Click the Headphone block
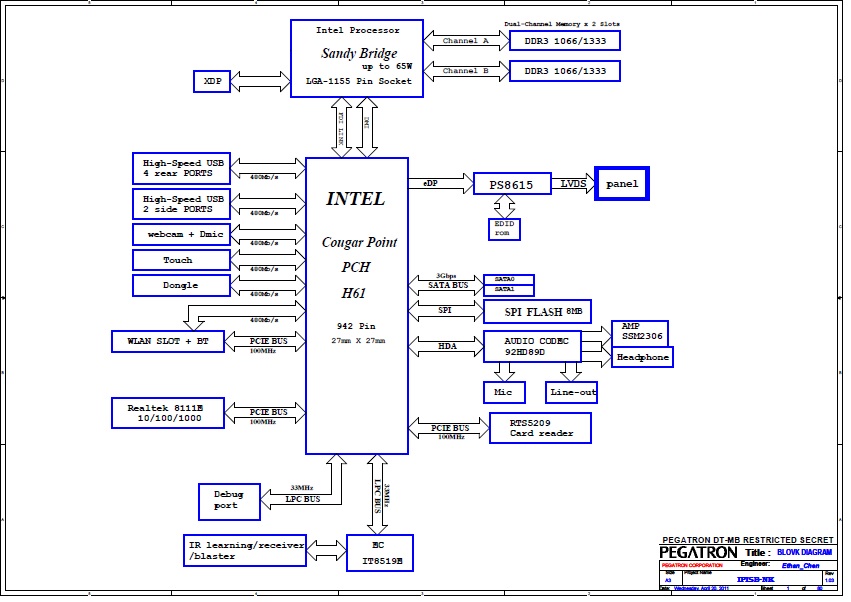The width and height of the screenshot is (851, 602). click(643, 357)
